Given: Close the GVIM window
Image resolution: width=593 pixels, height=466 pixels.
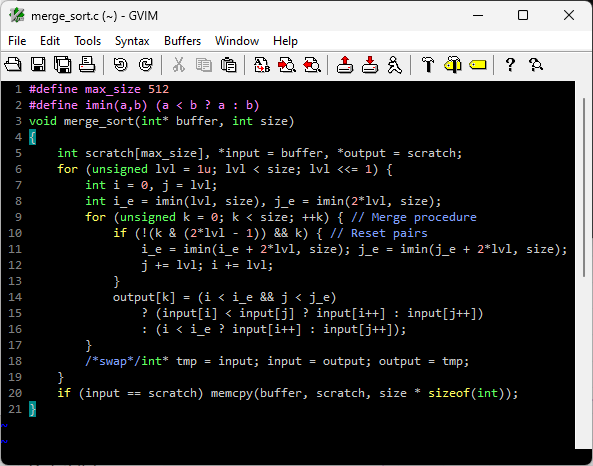Looking at the screenshot, I should (569, 16).
